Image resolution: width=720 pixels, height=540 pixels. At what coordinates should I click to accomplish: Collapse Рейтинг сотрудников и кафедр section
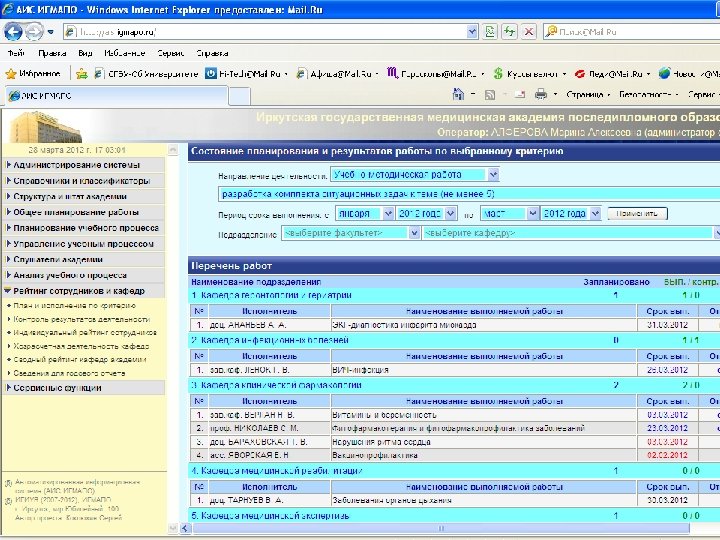(84, 291)
